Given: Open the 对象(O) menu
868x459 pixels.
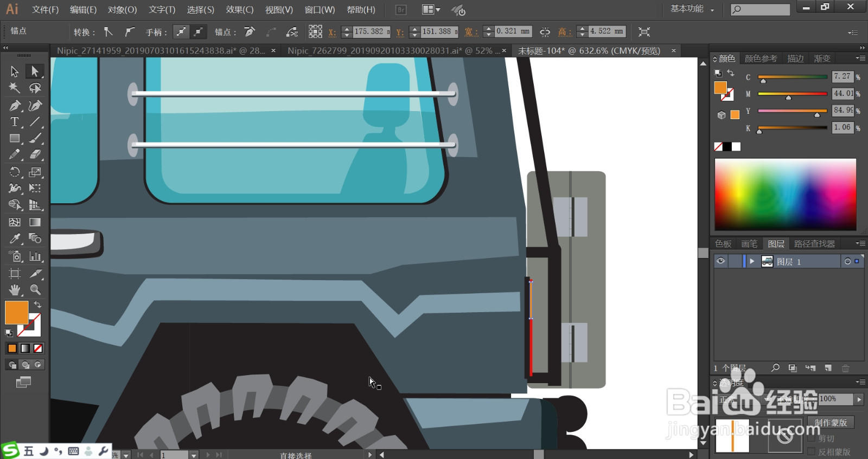Looking at the screenshot, I should [x=123, y=10].
